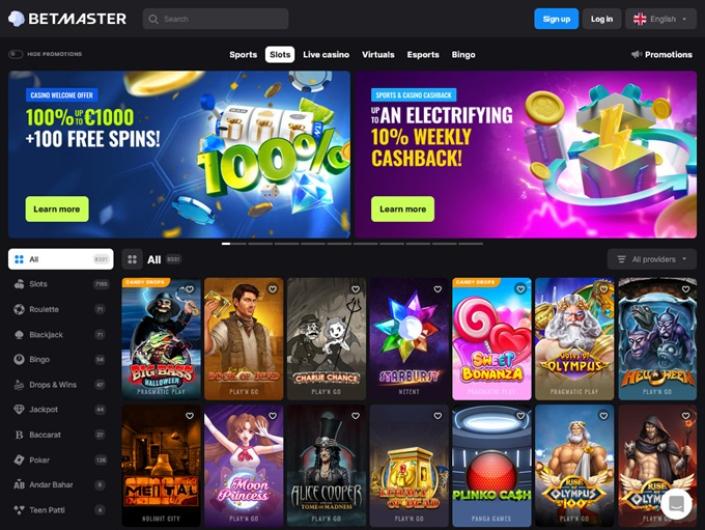Screen dimensions: 705x530
Task: Select the Jackpot diamond icon in sidebar
Action: 19,410
